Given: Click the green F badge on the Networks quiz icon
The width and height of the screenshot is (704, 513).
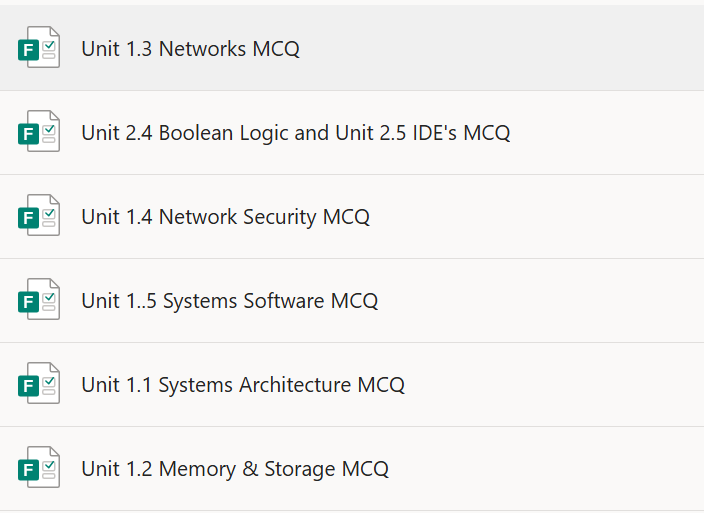Looking at the screenshot, I should tap(28, 51).
